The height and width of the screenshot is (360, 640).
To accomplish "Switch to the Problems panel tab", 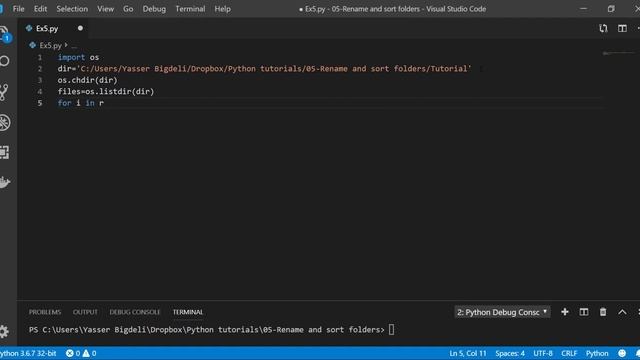I will point(45,312).
